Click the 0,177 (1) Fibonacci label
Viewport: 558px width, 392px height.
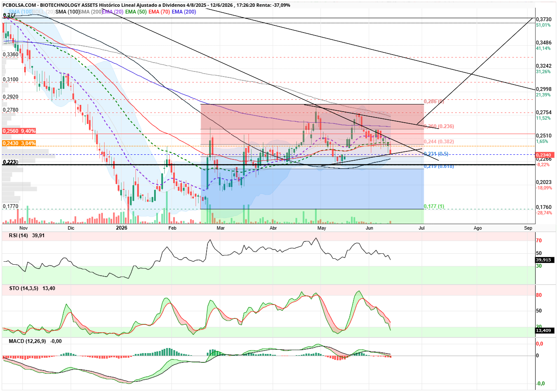(x=434, y=206)
